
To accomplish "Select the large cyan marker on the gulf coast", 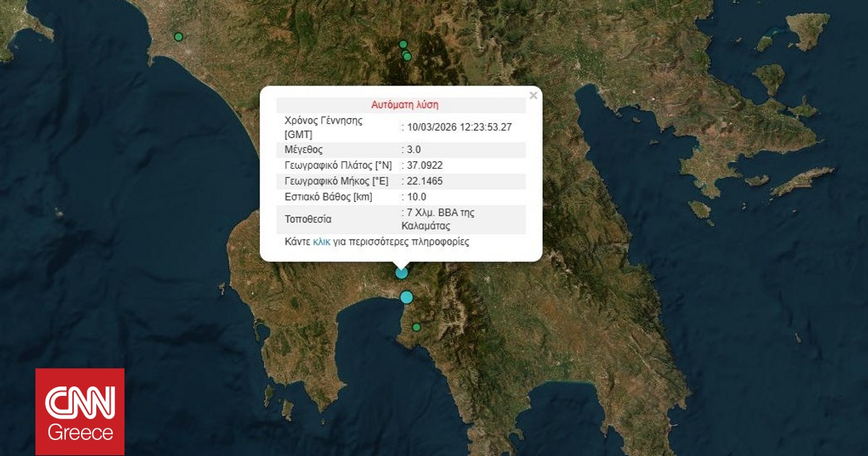I will click(x=407, y=297).
